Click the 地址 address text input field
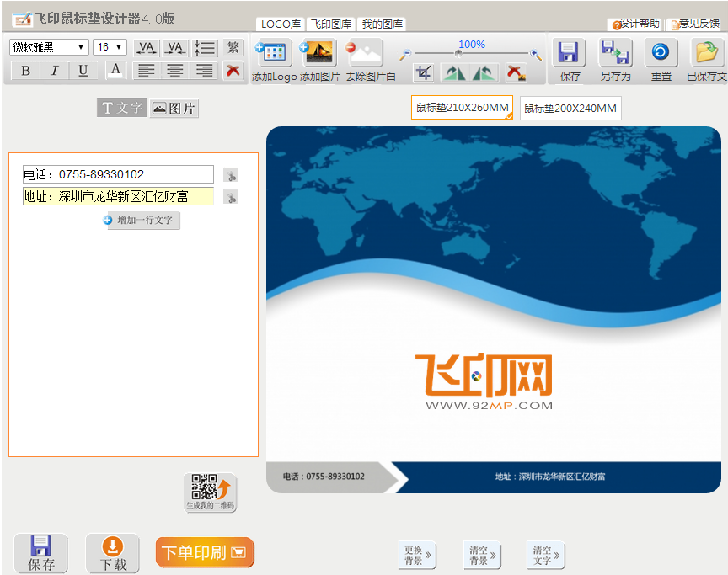Screen dimensions: 728x575 (118, 197)
